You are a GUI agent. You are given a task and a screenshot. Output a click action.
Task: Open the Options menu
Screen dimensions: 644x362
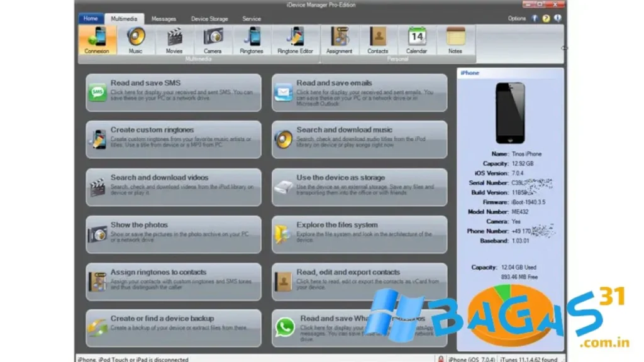517,18
